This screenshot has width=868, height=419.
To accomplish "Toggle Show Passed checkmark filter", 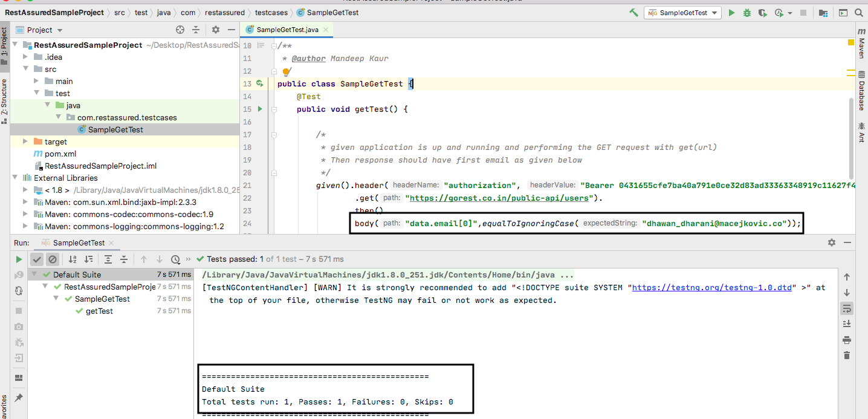I will click(x=37, y=259).
